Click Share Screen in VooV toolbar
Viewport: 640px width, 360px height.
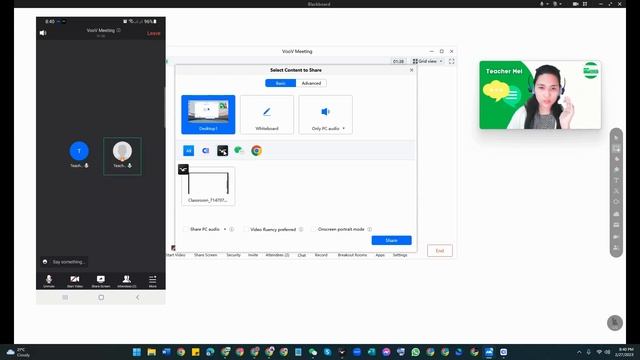click(x=205, y=255)
